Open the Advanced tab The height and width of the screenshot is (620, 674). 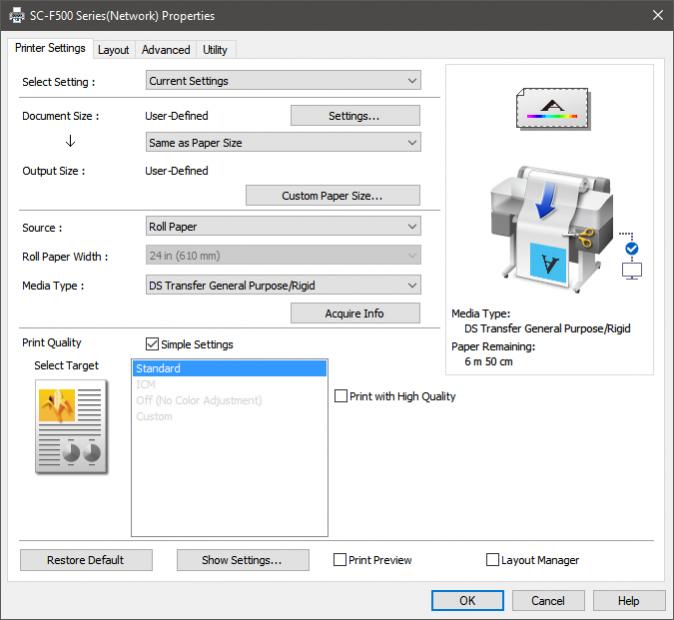point(166,50)
